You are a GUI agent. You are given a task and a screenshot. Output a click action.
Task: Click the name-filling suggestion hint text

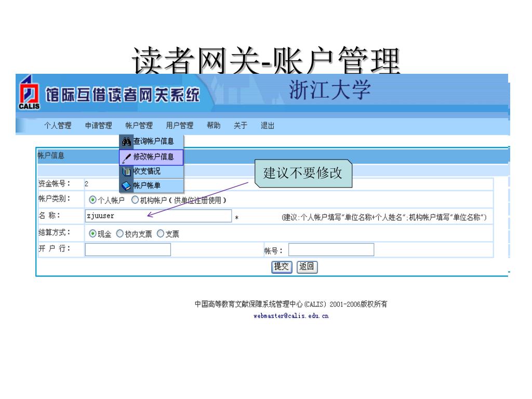point(384,217)
